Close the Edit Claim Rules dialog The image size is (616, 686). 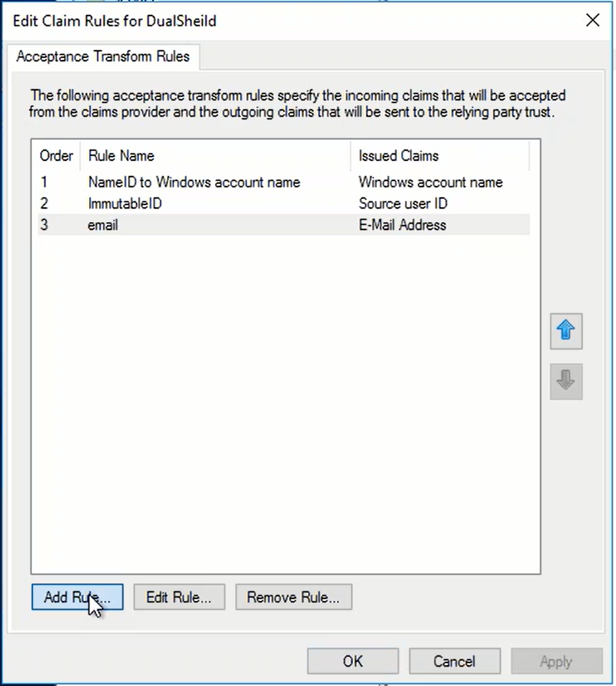coord(593,20)
